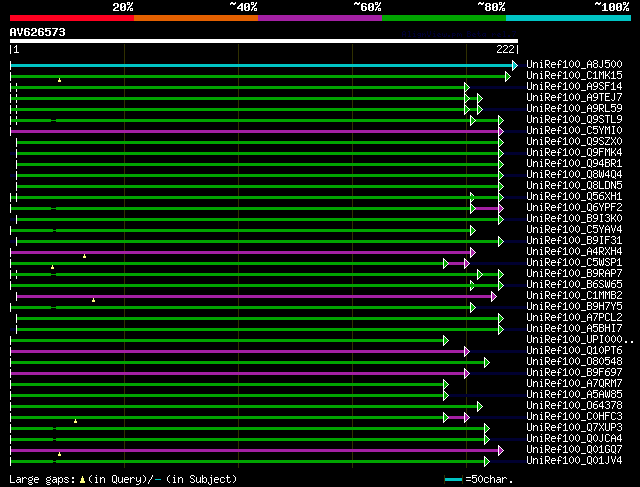Screen dimensions: 640x487
Task: Click the arrowhead ending the Q01JV4 alignment
Action: (487, 462)
